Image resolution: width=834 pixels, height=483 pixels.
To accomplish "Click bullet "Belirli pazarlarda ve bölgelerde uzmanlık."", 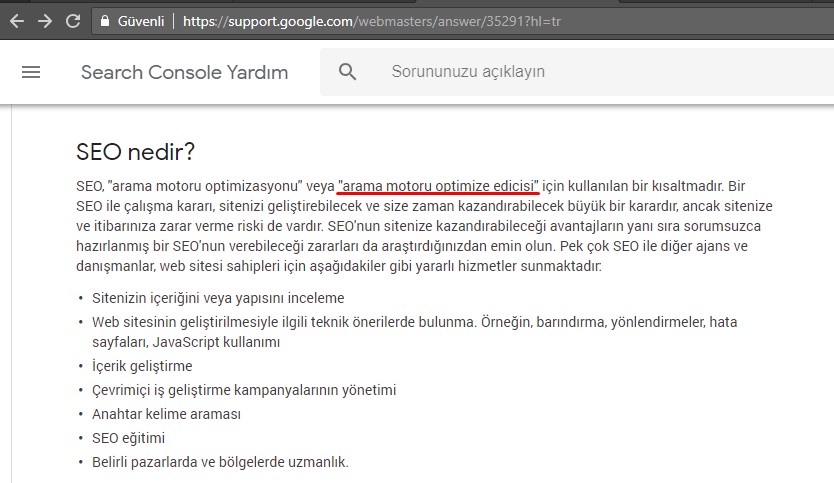I will (220, 462).
